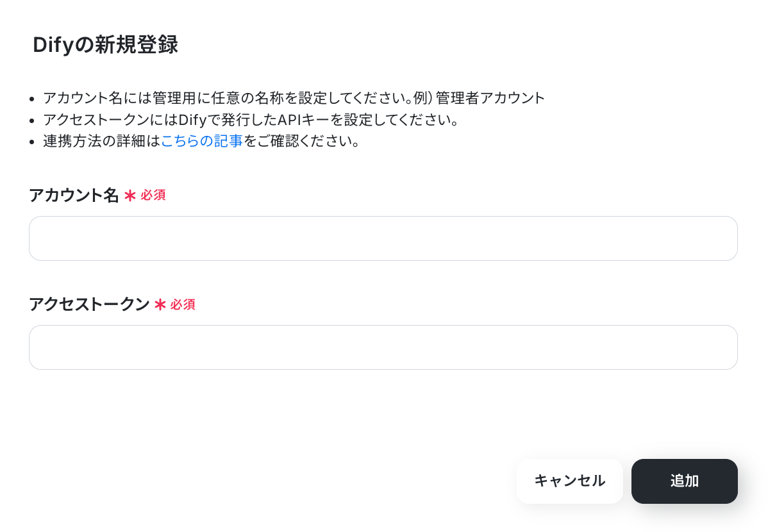Open the こちらの記事 link
Viewport: 768px width, 532px height.
tap(202, 141)
